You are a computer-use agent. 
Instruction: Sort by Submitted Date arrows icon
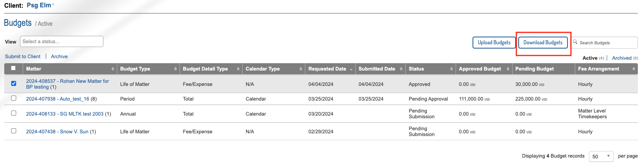[401, 69]
